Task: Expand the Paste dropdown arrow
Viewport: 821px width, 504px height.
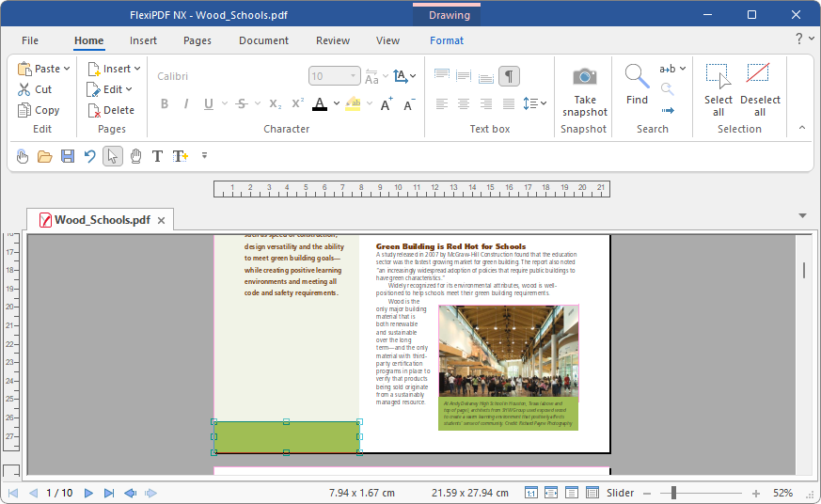Action: [68, 69]
